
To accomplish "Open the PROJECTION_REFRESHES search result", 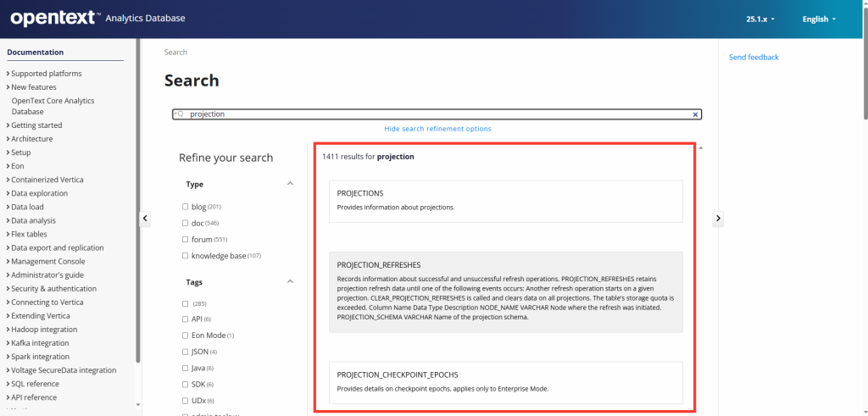I will coord(379,264).
